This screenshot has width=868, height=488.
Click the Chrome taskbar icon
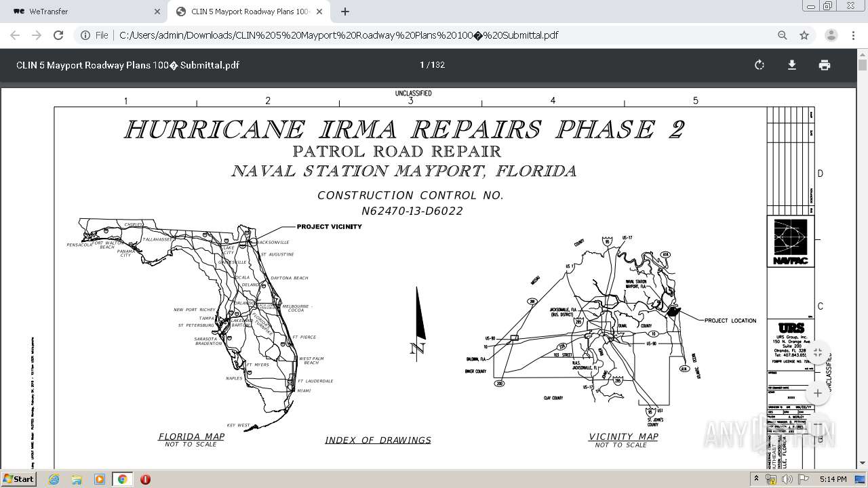click(122, 479)
